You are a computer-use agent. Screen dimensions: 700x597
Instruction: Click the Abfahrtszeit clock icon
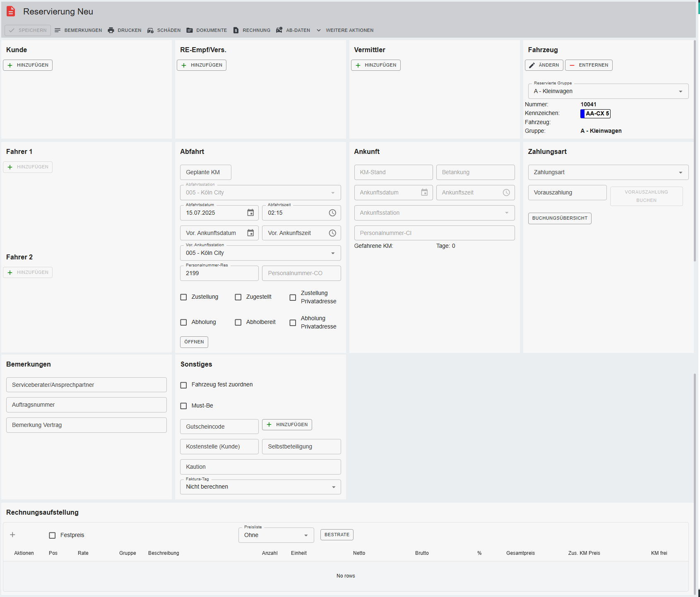pos(332,213)
